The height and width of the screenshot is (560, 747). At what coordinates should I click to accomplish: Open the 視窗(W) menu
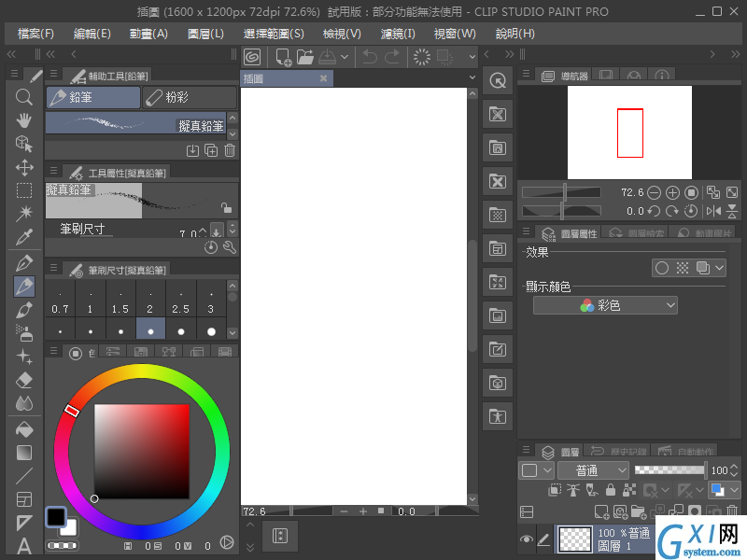[x=455, y=34]
